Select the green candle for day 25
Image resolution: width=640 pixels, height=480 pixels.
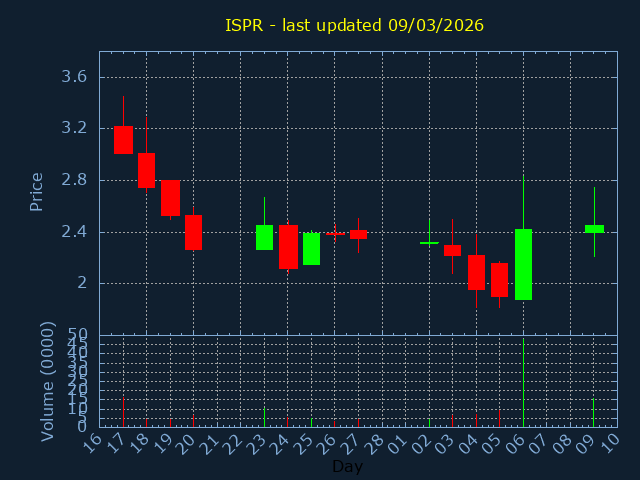tap(311, 249)
